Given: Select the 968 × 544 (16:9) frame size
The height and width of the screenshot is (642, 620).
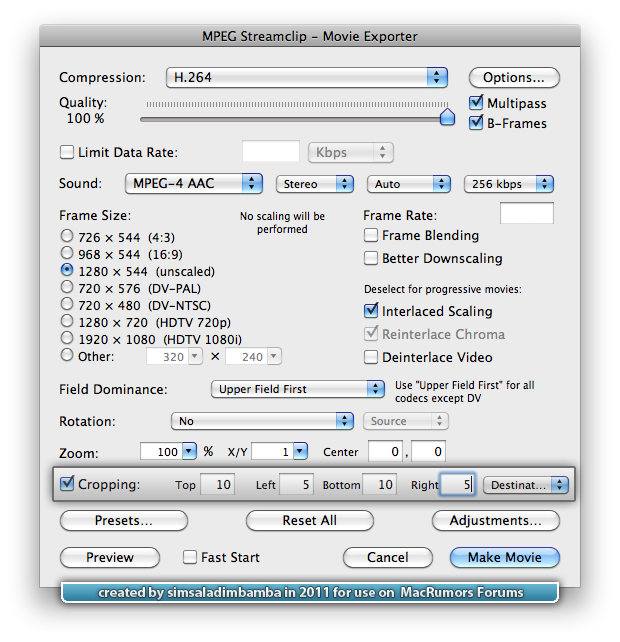Looking at the screenshot, I should click(67, 253).
